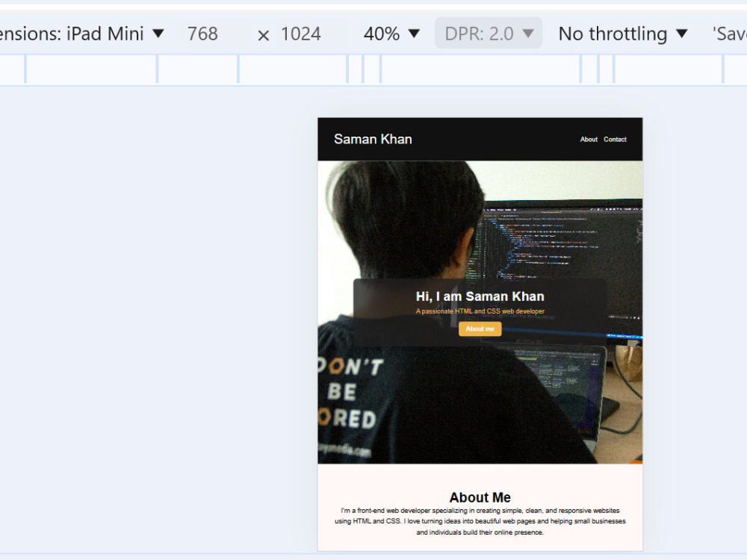Image resolution: width=747 pixels, height=560 pixels.
Task: Click the About link in the page navbar
Action: pos(589,139)
